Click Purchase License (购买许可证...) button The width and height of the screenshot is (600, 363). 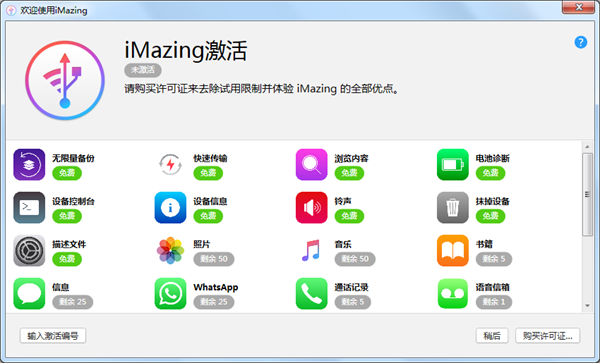pyautogui.click(x=548, y=336)
